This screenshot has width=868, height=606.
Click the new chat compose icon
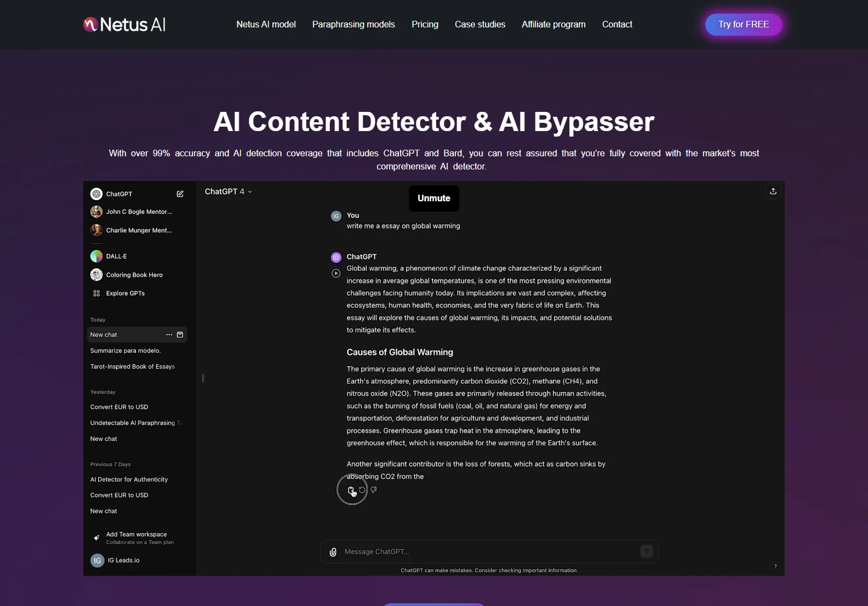180,194
